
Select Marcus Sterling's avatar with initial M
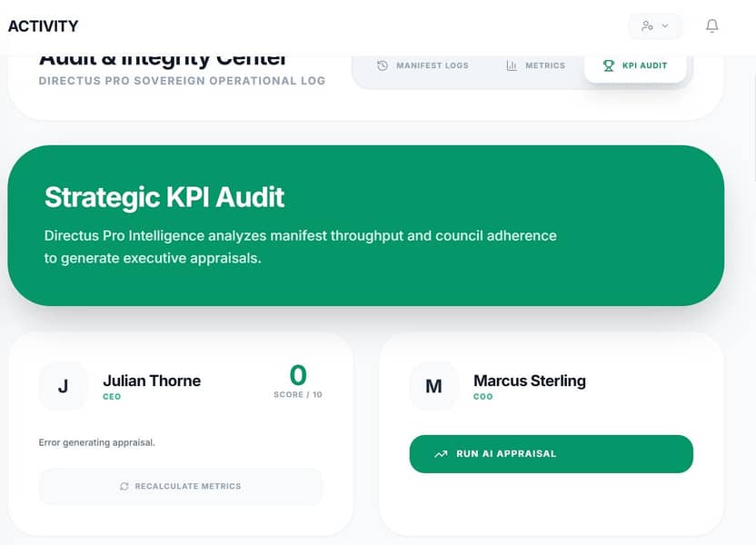point(434,386)
